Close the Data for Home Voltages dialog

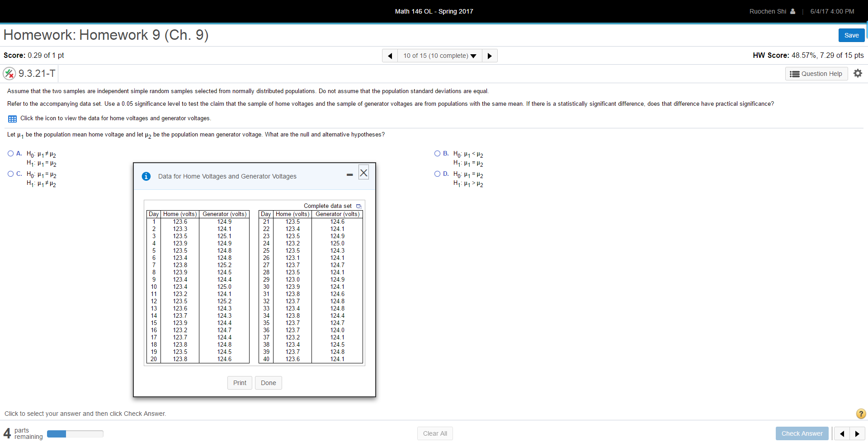point(363,173)
